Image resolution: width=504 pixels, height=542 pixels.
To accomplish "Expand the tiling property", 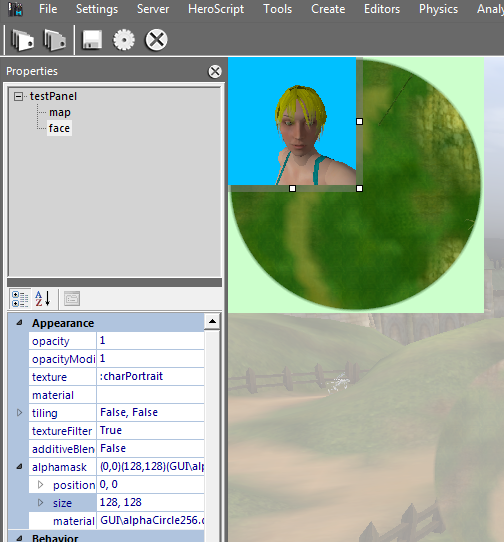I will 19,413.
